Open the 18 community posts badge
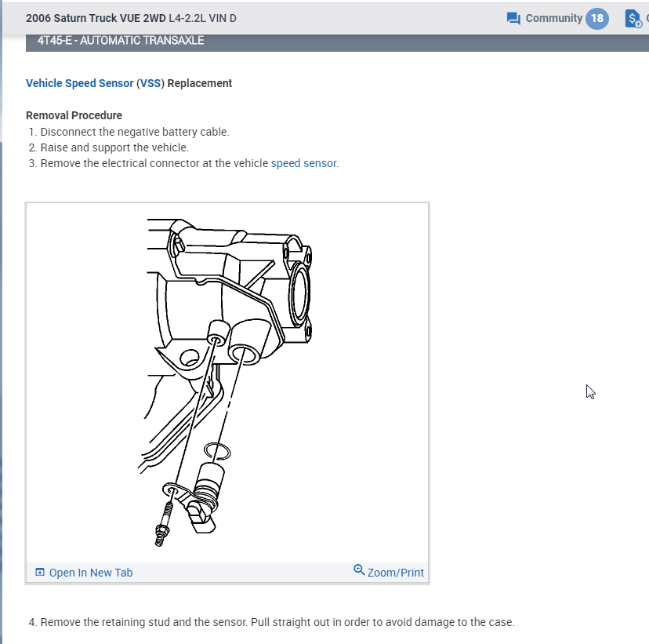The width and height of the screenshot is (649, 644). [x=596, y=19]
